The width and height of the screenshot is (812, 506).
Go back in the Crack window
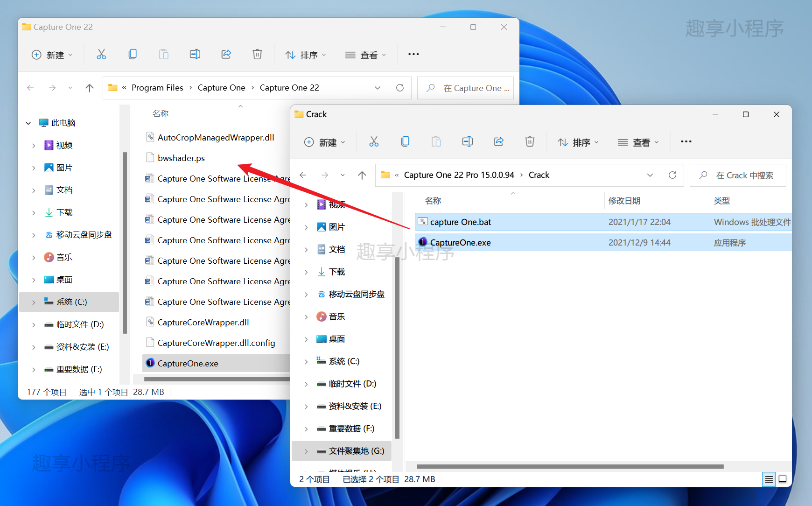pos(303,175)
